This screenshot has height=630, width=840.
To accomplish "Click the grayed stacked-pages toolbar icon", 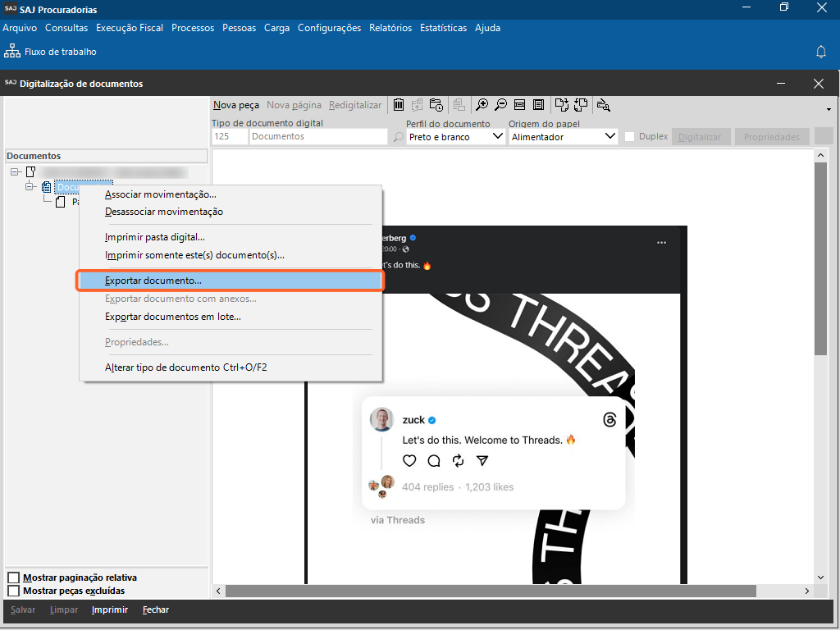I will pos(459,105).
